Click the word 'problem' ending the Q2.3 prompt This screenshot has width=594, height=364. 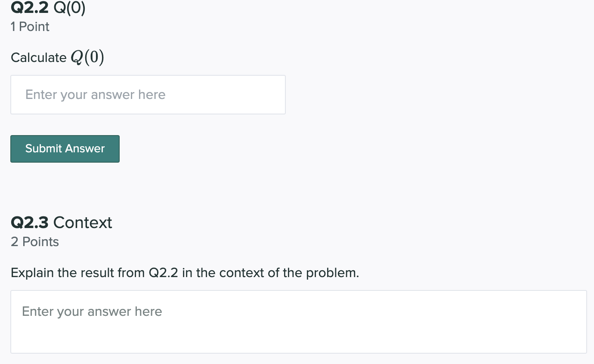331,273
